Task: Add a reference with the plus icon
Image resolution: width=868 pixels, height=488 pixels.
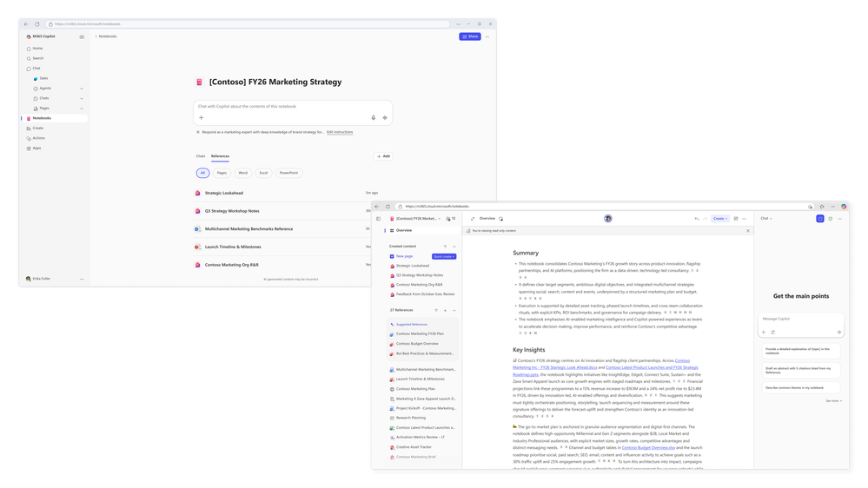Action: point(445,310)
